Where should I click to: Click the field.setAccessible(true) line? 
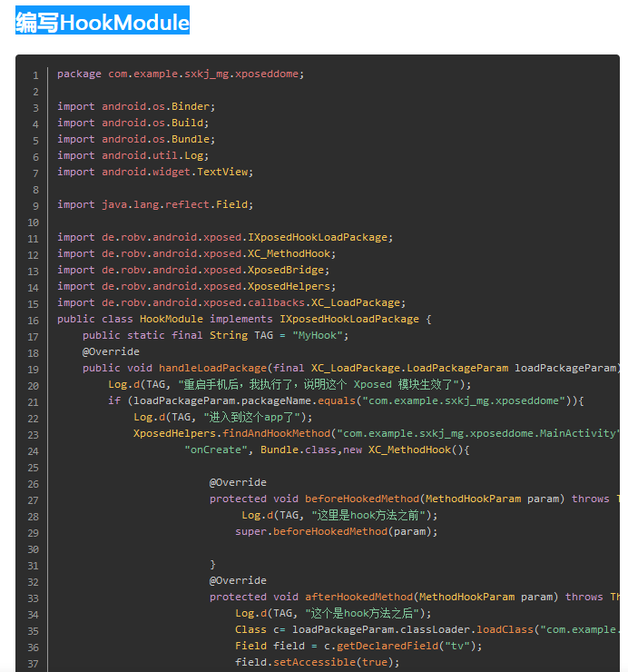coord(317,662)
